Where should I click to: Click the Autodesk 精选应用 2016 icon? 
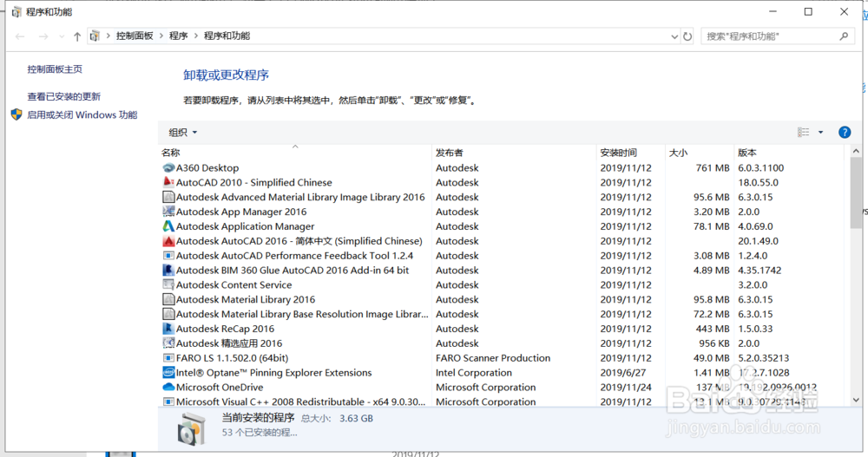click(x=168, y=343)
